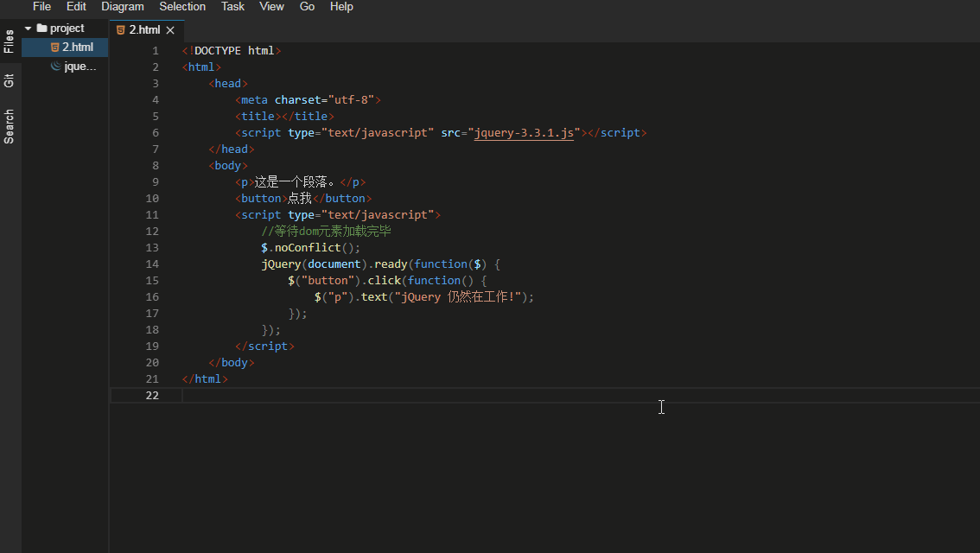Click the closing </html> tag
The image size is (980, 553).
tap(205, 379)
